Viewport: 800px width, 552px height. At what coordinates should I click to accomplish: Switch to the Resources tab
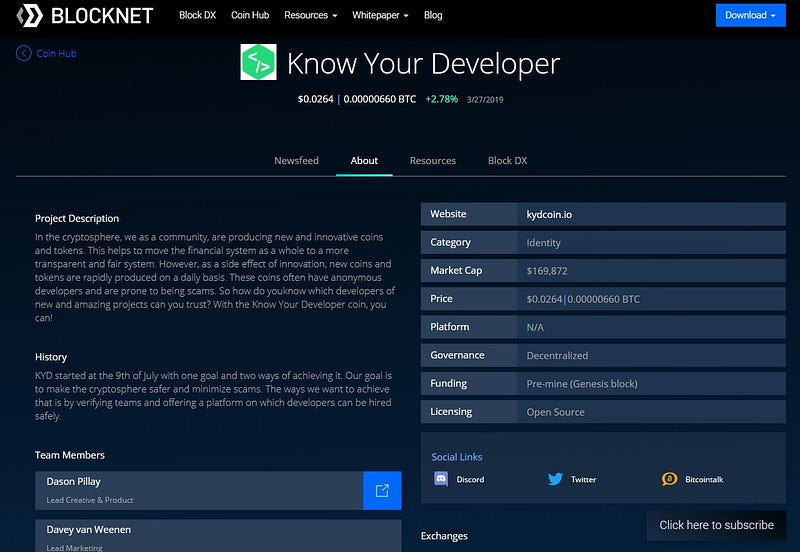433,161
